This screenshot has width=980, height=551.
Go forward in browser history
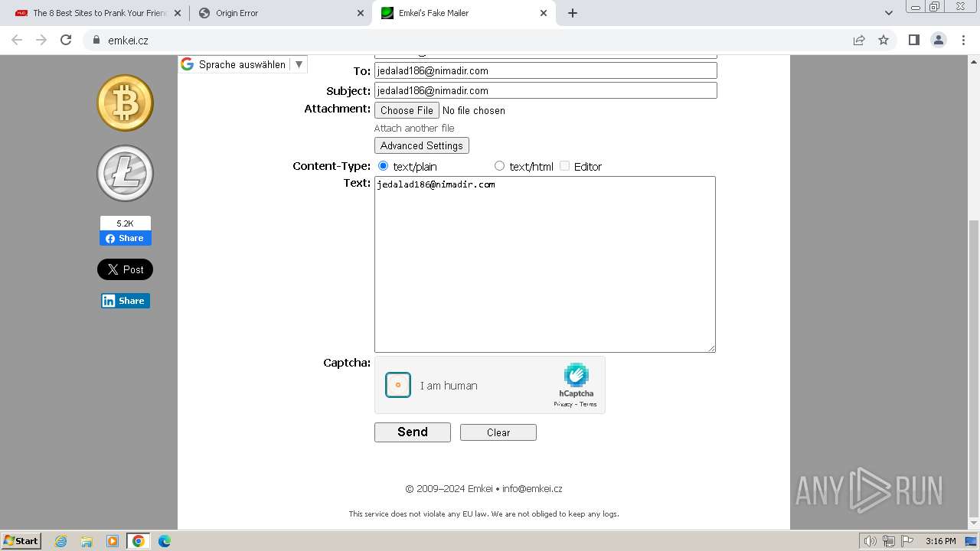(x=41, y=40)
